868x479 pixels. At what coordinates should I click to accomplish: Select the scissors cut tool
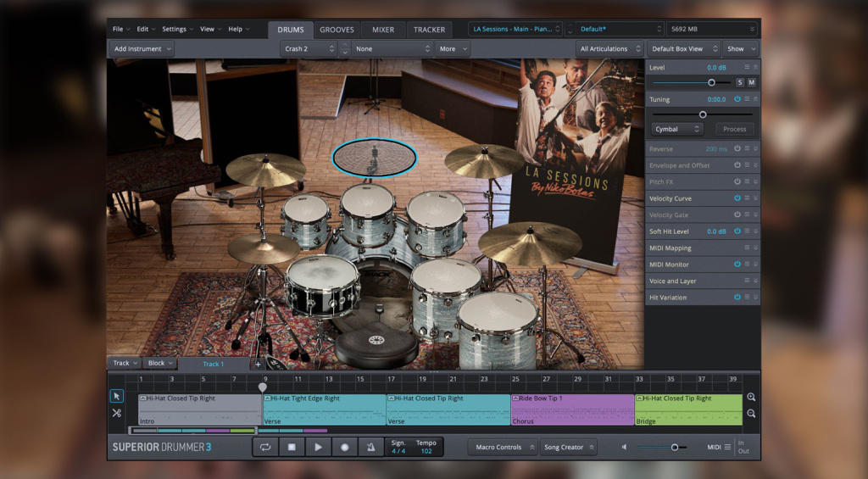click(x=116, y=413)
